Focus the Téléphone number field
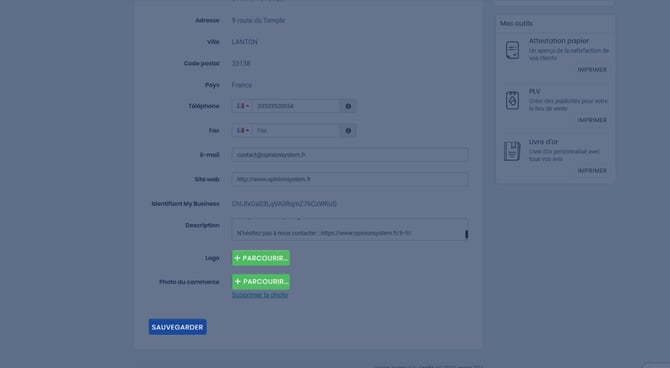This screenshot has height=368, width=670. [296, 106]
